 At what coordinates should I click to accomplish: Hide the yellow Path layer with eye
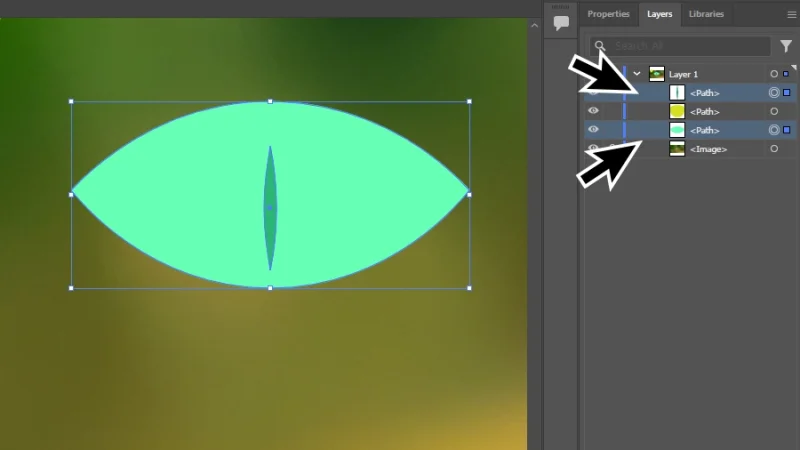coord(593,111)
